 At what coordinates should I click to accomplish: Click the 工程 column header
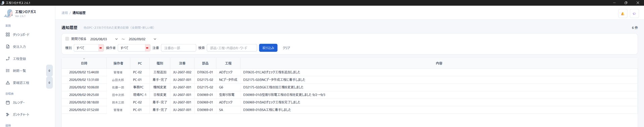[228, 63]
